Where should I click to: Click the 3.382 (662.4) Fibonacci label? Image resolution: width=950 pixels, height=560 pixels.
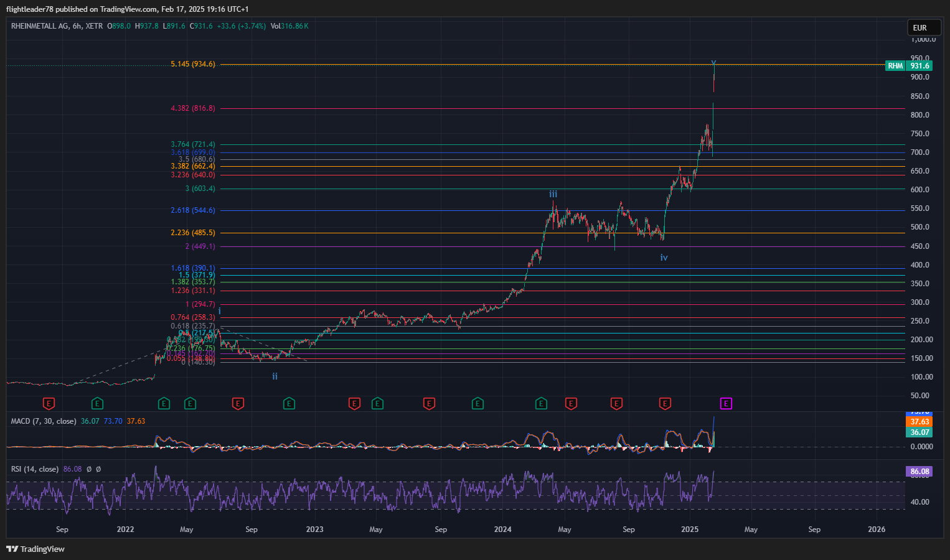pyautogui.click(x=193, y=166)
